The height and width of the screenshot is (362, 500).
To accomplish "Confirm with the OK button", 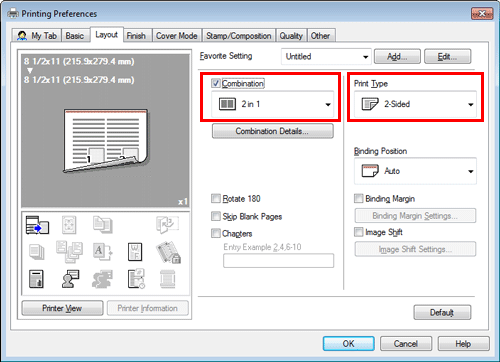I will click(x=349, y=344).
